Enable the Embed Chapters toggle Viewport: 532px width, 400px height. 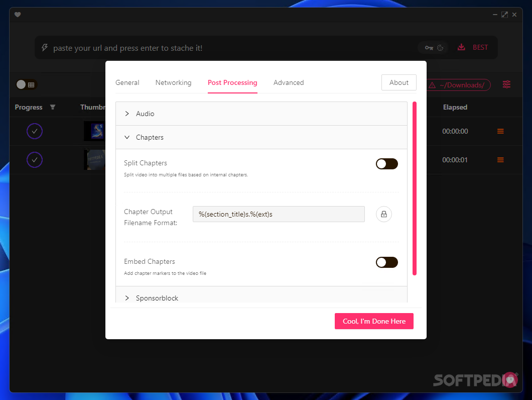coord(387,262)
